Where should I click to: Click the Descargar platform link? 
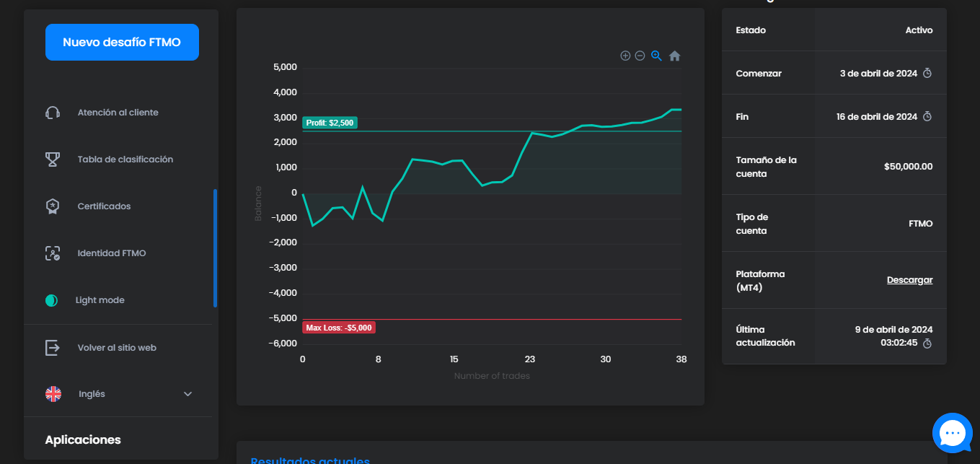point(909,280)
